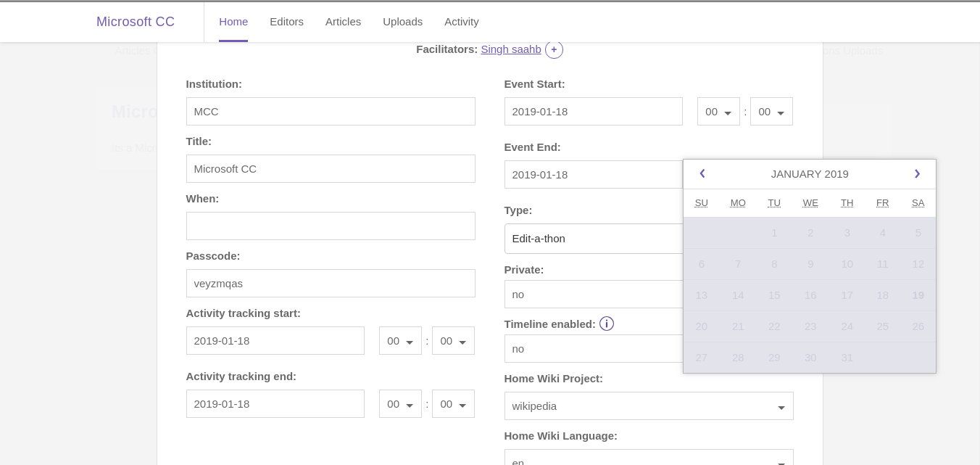Click the Facilitators label
Screen dimensions: 980x465
[447, 49]
